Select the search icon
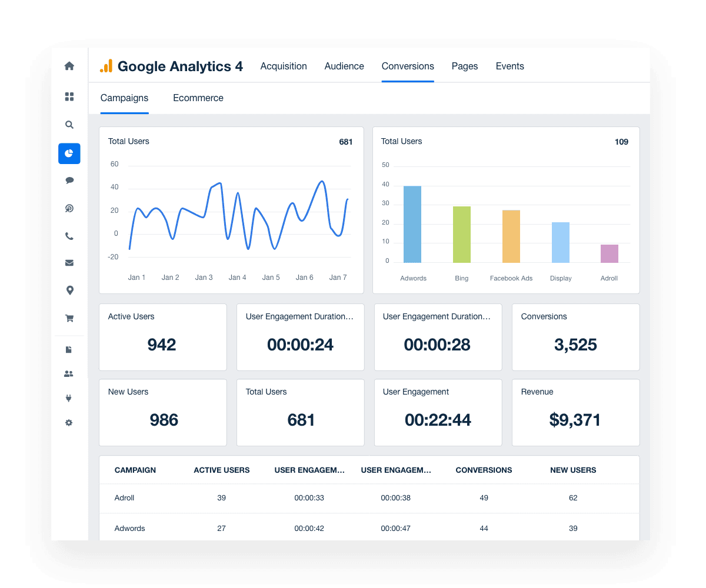Viewport: 706px width, 588px height. (x=69, y=125)
